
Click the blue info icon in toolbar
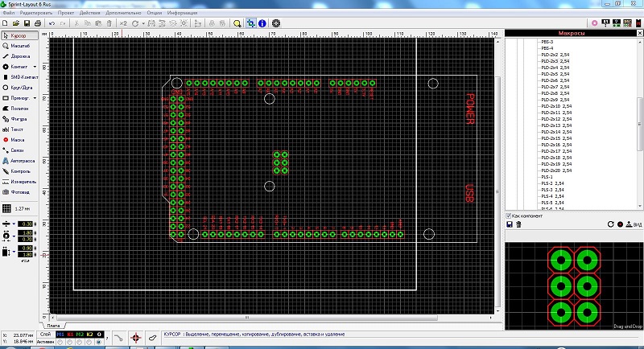(262, 23)
